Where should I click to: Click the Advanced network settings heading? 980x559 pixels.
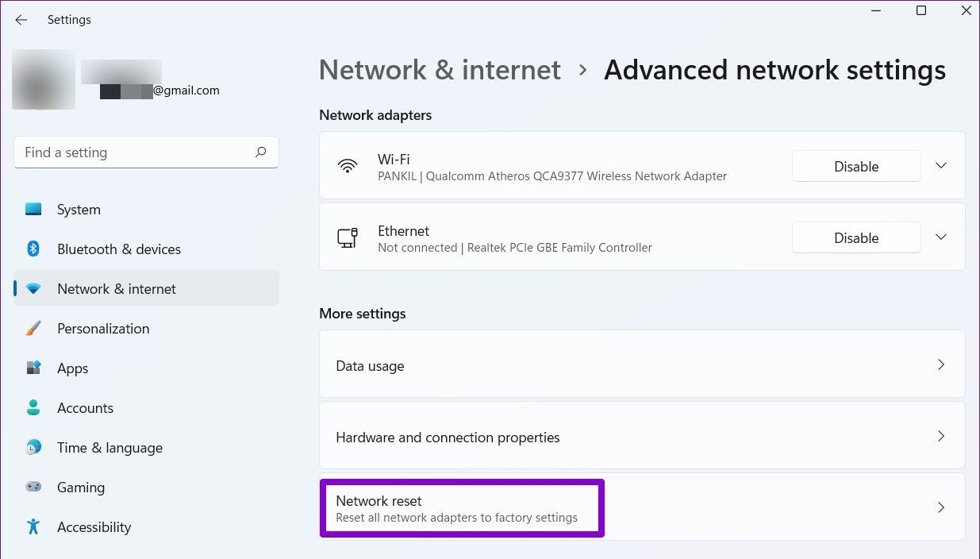coord(774,70)
